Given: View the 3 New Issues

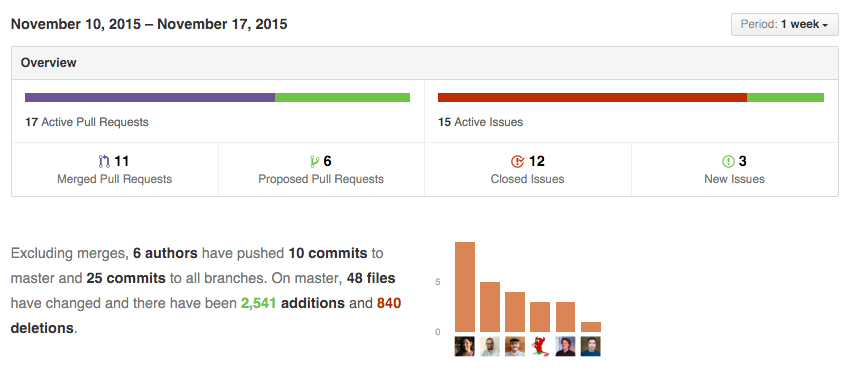Looking at the screenshot, I should [735, 169].
